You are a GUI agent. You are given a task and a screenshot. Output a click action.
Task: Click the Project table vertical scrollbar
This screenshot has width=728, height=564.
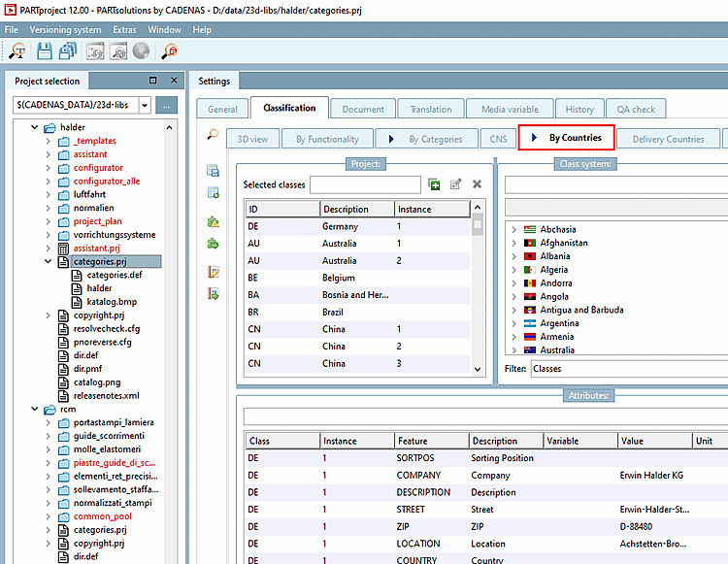click(477, 291)
